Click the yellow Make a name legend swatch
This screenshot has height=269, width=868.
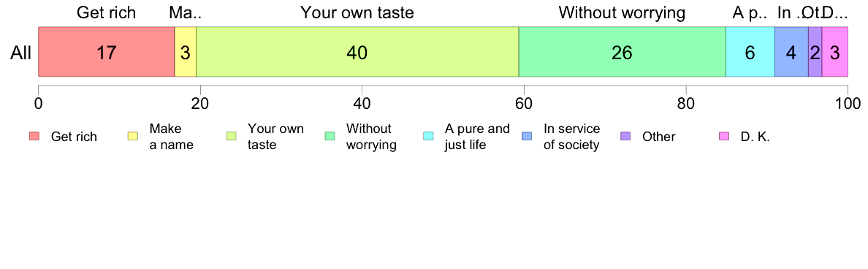[133, 137]
